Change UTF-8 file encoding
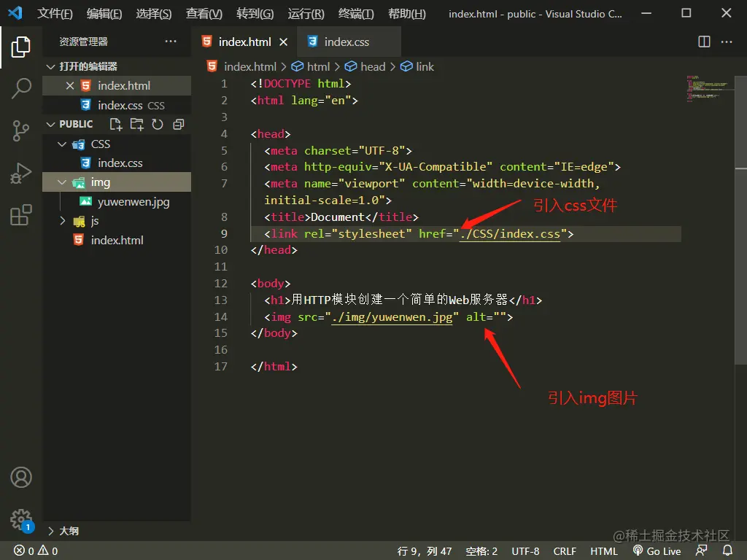Screen dimensions: 747x560 coord(525,551)
